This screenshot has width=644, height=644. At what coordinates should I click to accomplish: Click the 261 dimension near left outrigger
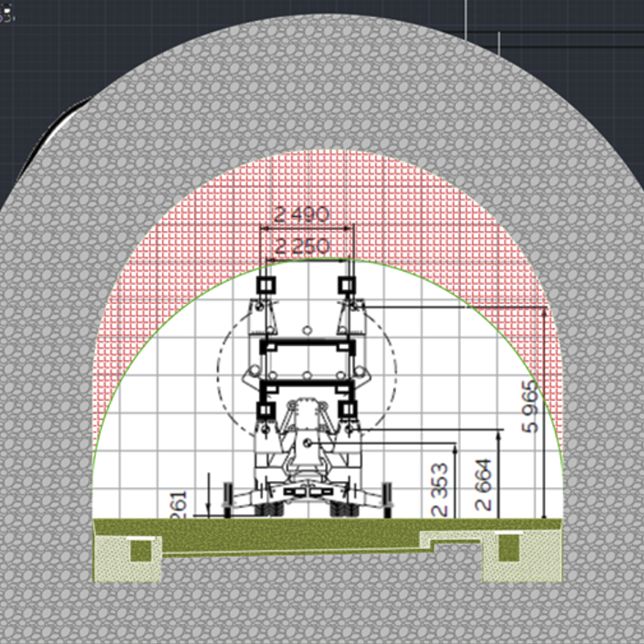pos(179,505)
